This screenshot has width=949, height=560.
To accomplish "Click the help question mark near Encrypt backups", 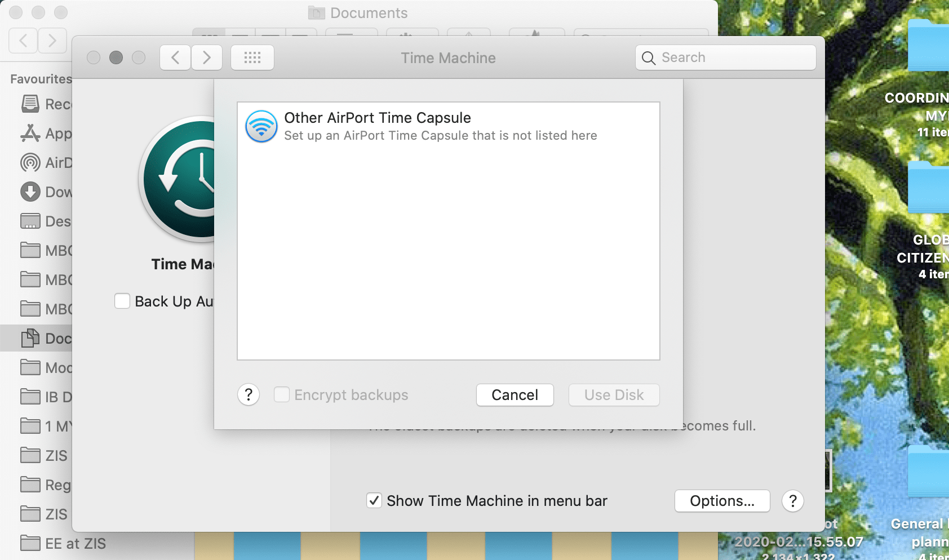I will (x=248, y=394).
